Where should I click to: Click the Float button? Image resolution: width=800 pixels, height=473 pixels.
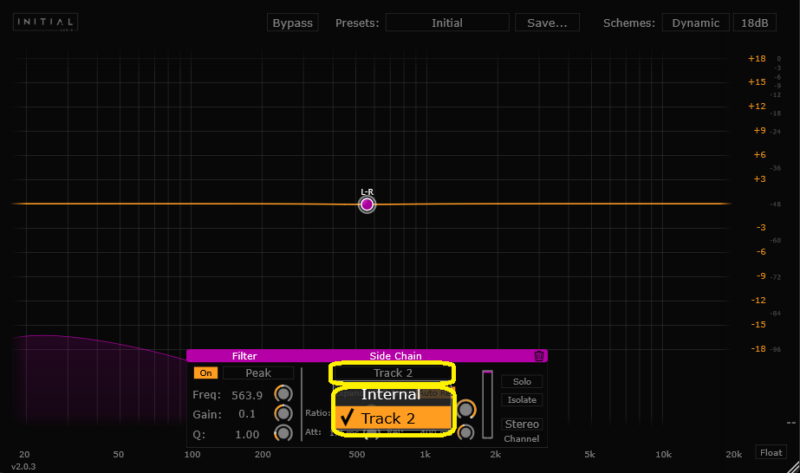click(x=769, y=452)
